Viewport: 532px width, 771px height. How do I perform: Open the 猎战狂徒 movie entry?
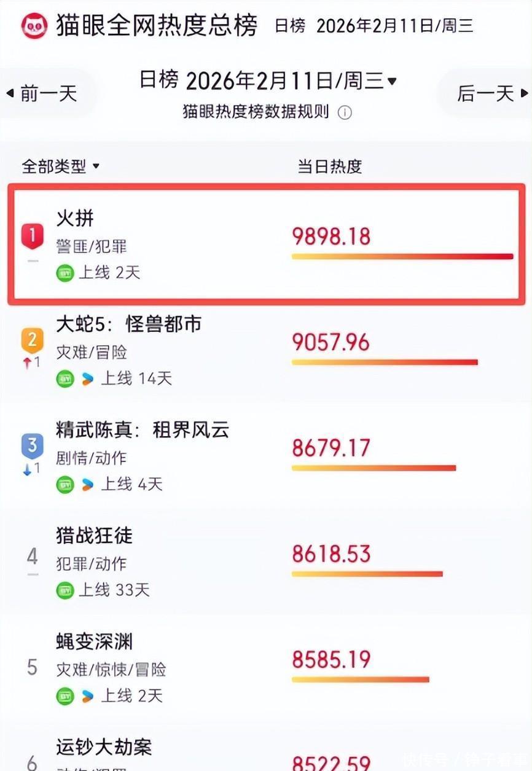94,536
